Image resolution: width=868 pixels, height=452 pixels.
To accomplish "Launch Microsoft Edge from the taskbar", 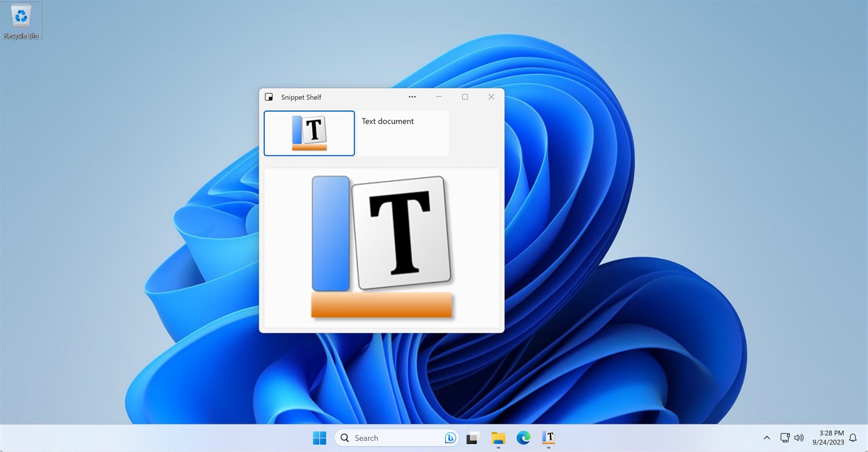I will pyautogui.click(x=523, y=438).
